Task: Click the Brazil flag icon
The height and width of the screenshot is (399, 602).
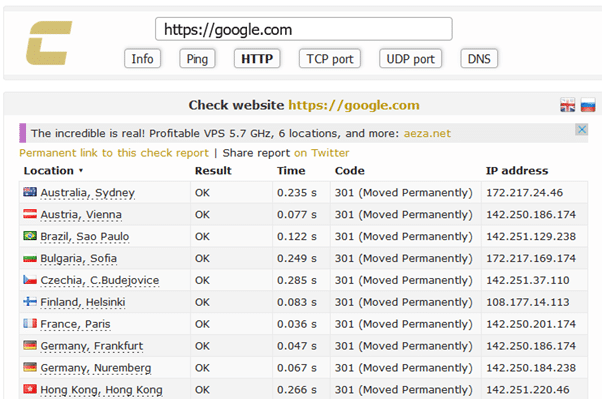Action: coord(30,235)
